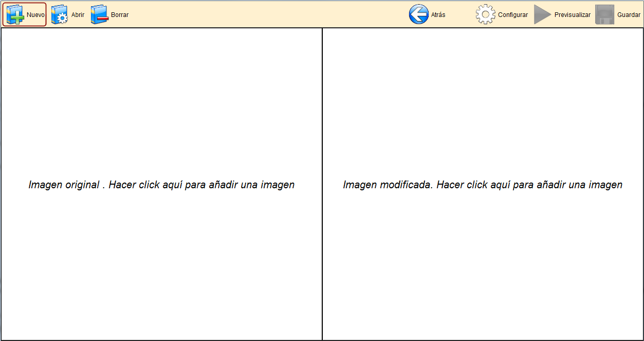Viewport: 644px width, 341px height.
Task: Add an image in the Imagen modificada panel
Action: click(483, 184)
